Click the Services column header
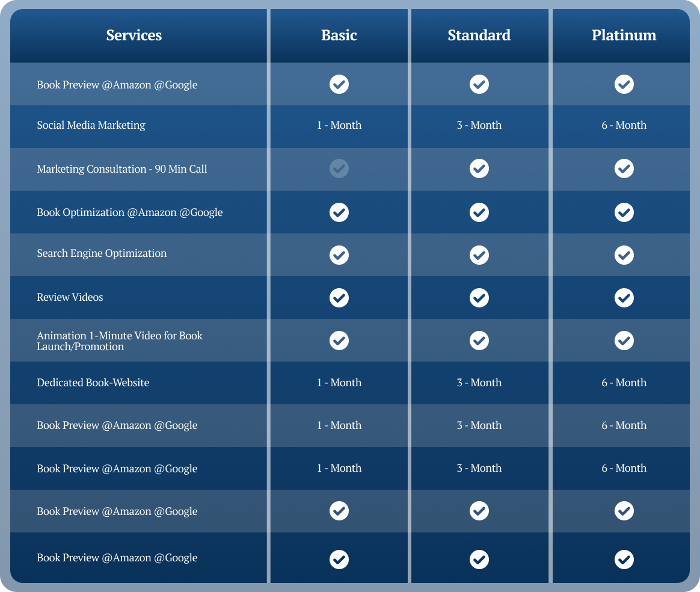The image size is (700, 592). 134,35
